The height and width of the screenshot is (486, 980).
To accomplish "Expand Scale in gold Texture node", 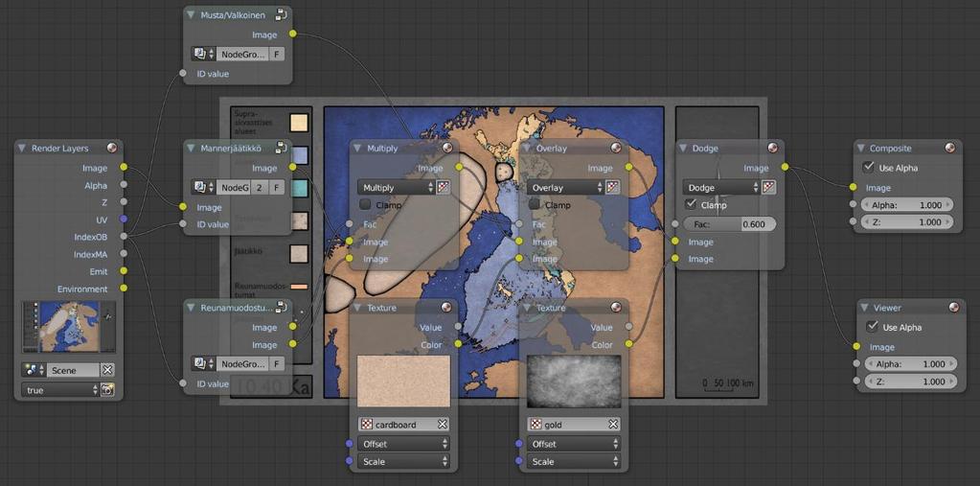I will [x=574, y=462].
